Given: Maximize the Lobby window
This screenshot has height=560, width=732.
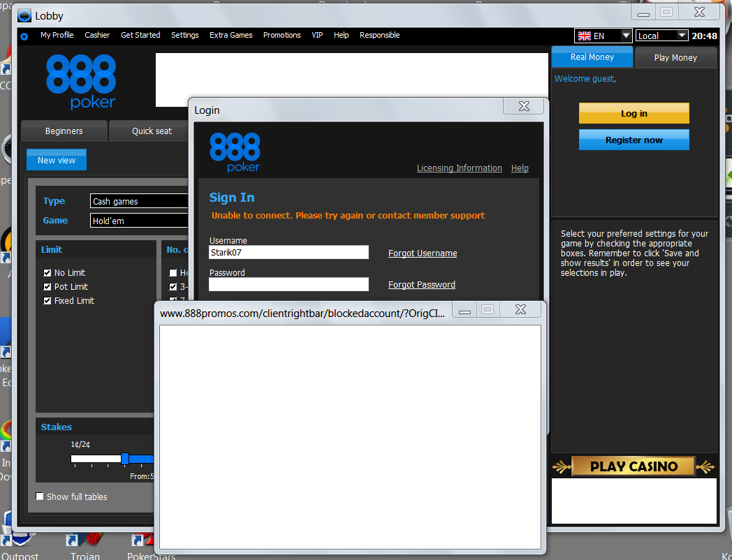Looking at the screenshot, I should 666,12.
